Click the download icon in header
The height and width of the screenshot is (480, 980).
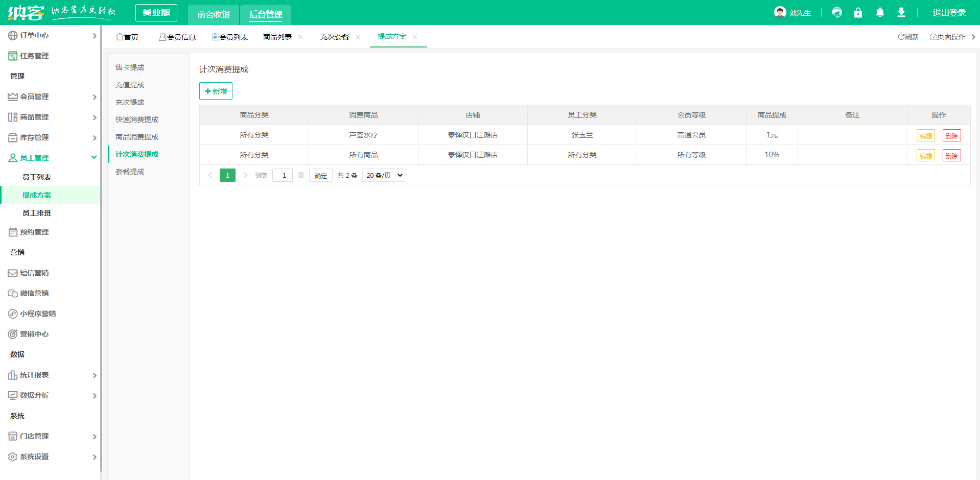[901, 13]
